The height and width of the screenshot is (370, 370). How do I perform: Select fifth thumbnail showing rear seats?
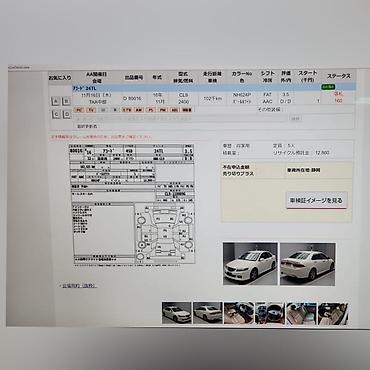pyautogui.click(x=301, y=313)
